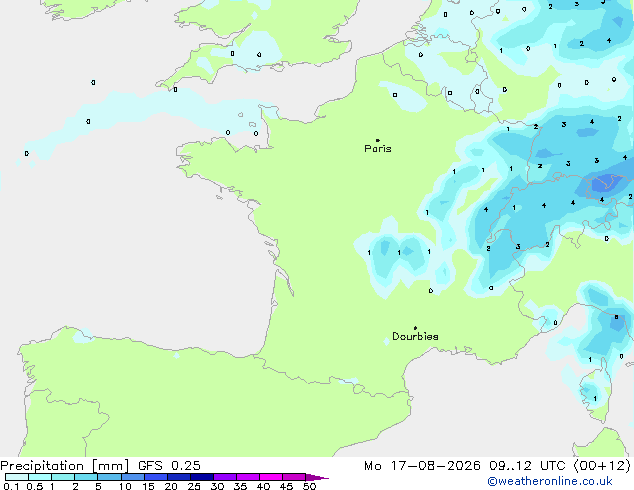634x490 pixels.
Task: Click the legend tick label '0.5'
Action: coord(35,486)
